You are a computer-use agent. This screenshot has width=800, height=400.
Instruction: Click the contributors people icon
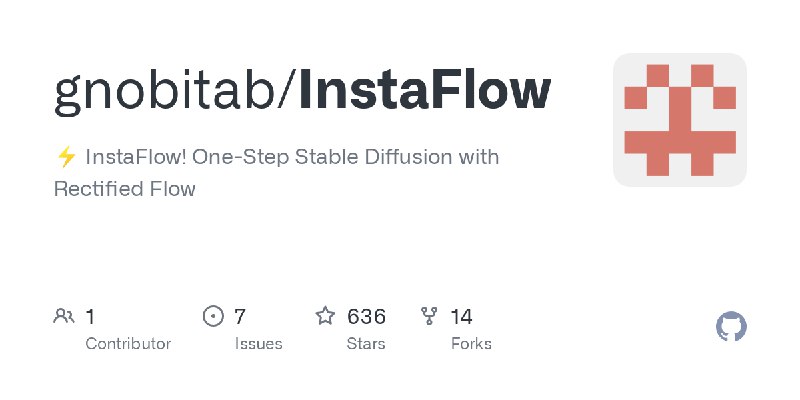[x=64, y=316]
